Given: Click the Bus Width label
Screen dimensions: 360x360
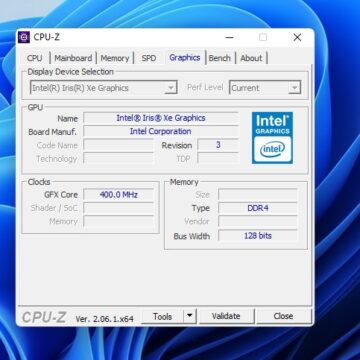Looking at the screenshot, I should 192,236.
